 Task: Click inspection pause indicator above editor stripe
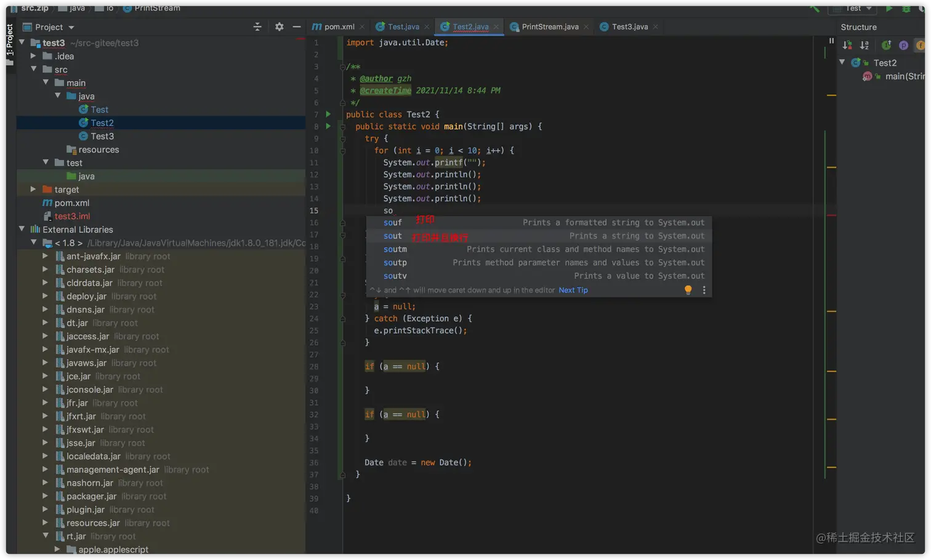pyautogui.click(x=831, y=41)
